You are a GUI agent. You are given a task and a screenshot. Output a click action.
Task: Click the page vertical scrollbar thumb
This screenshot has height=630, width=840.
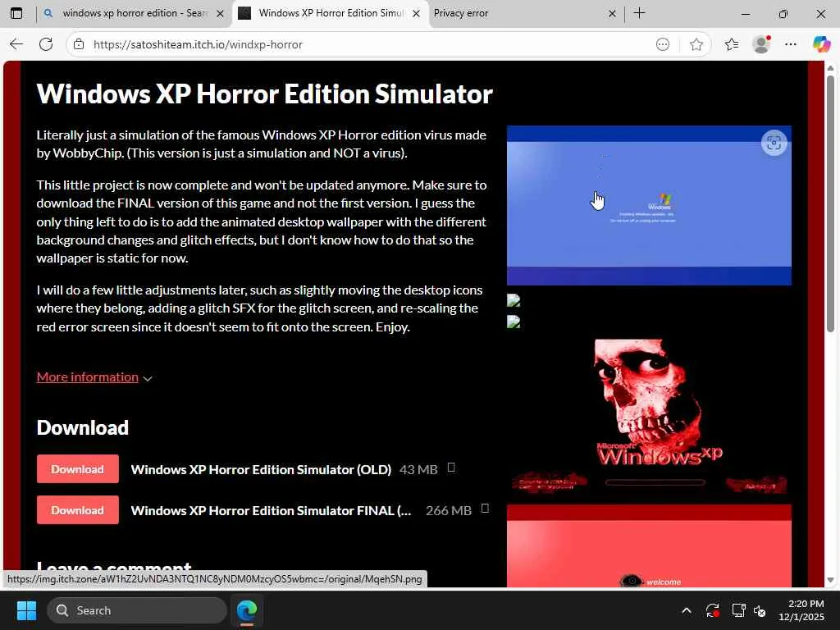(830, 203)
